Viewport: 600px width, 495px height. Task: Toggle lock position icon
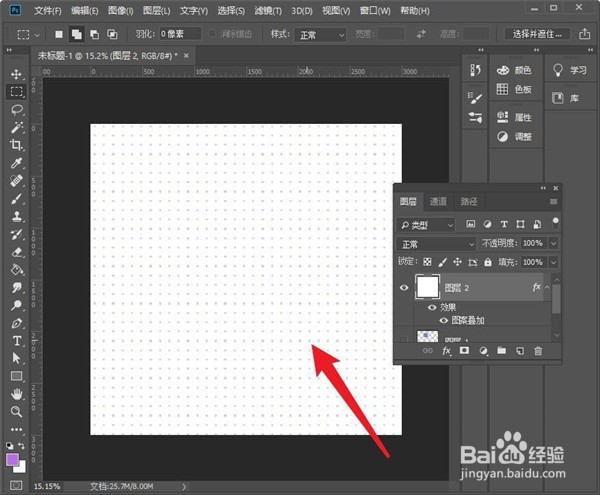point(457,262)
